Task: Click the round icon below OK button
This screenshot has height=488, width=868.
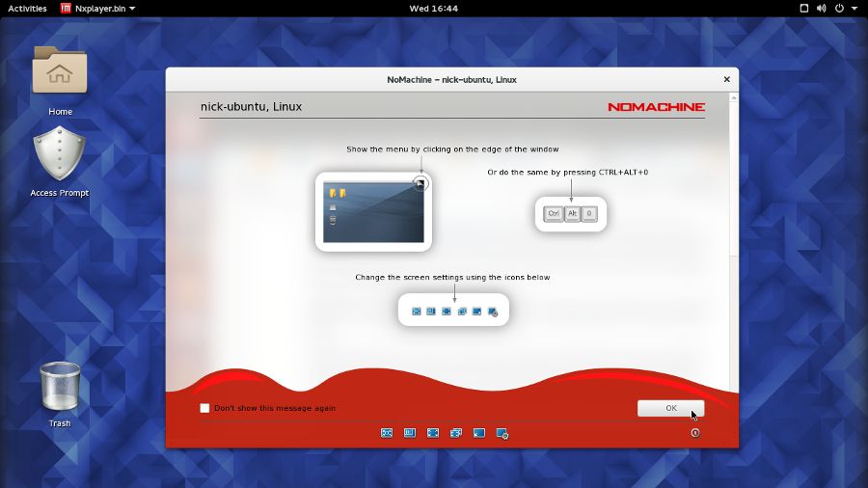Action: 695,433
